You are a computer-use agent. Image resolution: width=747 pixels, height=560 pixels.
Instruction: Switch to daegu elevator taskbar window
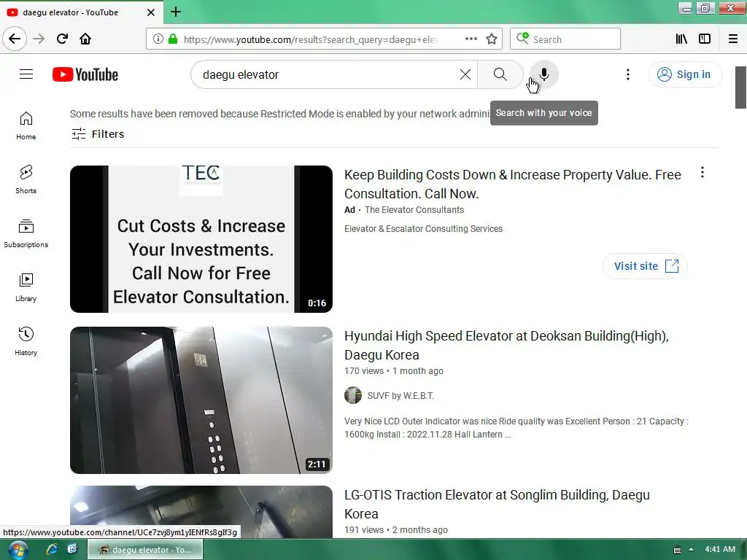(x=145, y=550)
